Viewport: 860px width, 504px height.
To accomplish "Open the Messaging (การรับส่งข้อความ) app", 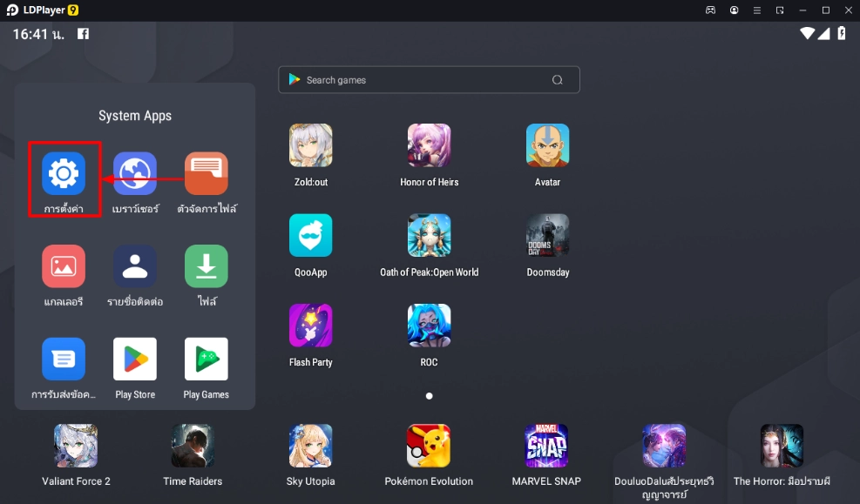I will [64, 360].
